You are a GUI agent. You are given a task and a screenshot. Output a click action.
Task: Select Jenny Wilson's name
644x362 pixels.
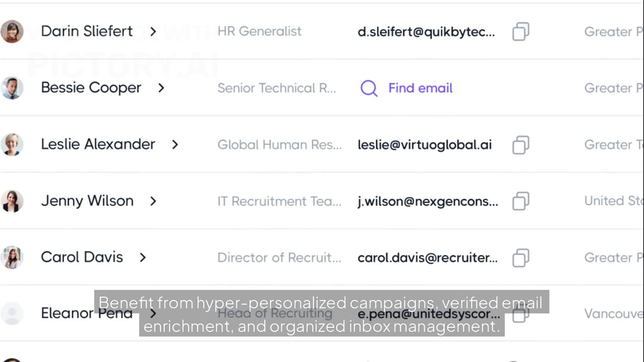(87, 201)
